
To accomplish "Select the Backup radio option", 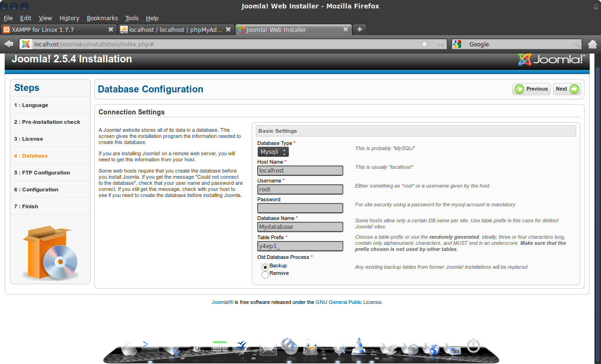I will coord(265,266).
